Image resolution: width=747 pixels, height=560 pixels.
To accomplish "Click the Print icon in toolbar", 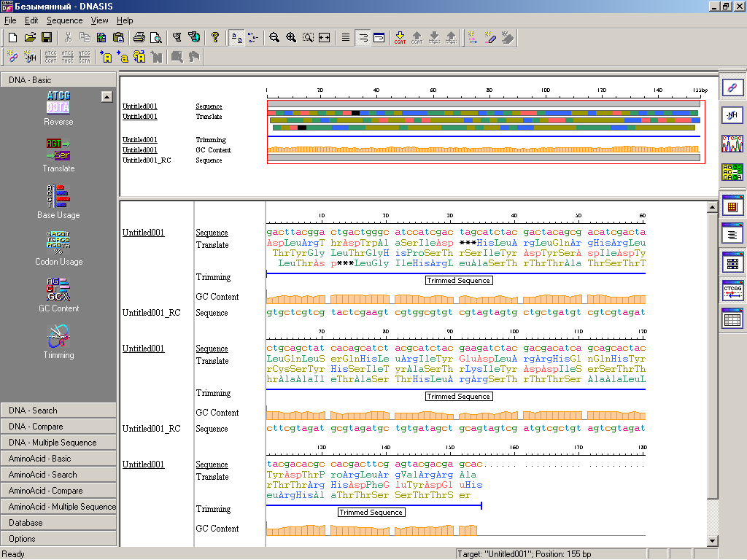I will [x=139, y=37].
